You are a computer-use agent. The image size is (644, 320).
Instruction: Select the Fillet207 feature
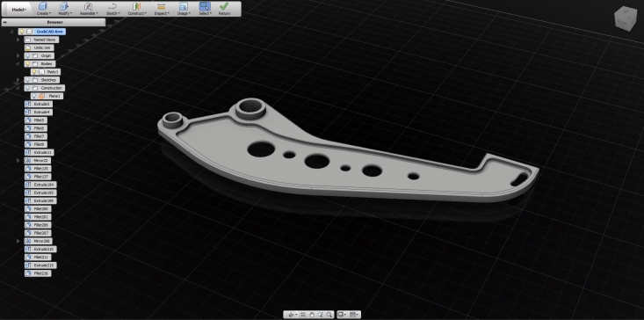38,233
